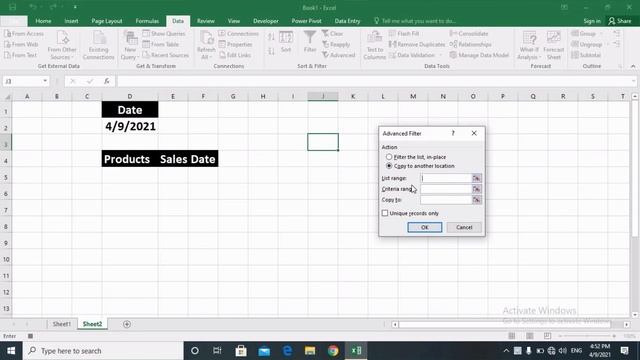The height and width of the screenshot is (360, 640).
Task: Click the zoom slider in status bar
Action: 587,336
